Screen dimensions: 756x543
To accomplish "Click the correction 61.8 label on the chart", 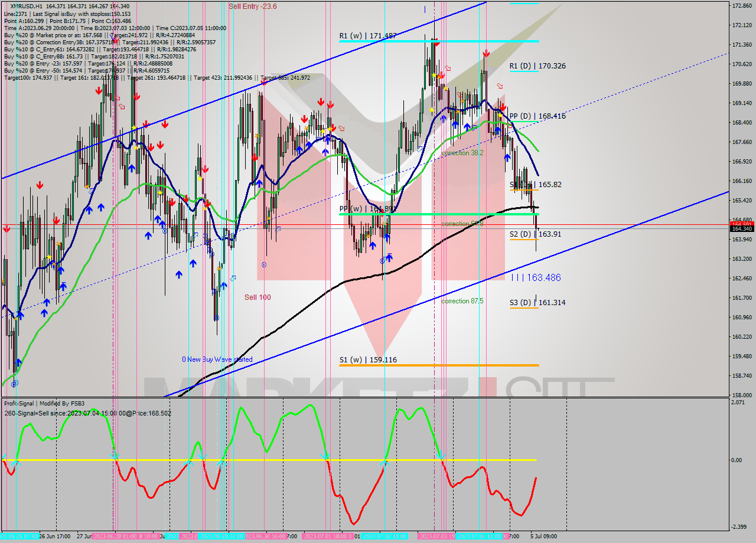I will (462, 223).
